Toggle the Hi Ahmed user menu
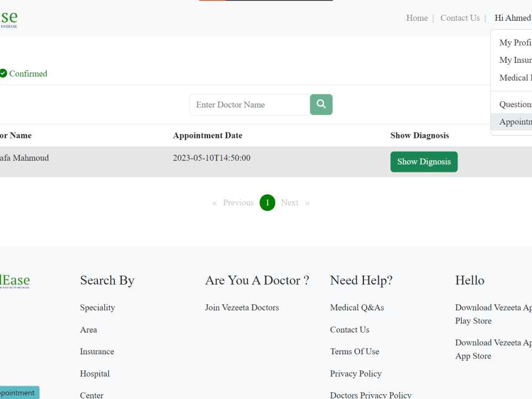Viewport: 532px width, 399px height. pos(513,18)
